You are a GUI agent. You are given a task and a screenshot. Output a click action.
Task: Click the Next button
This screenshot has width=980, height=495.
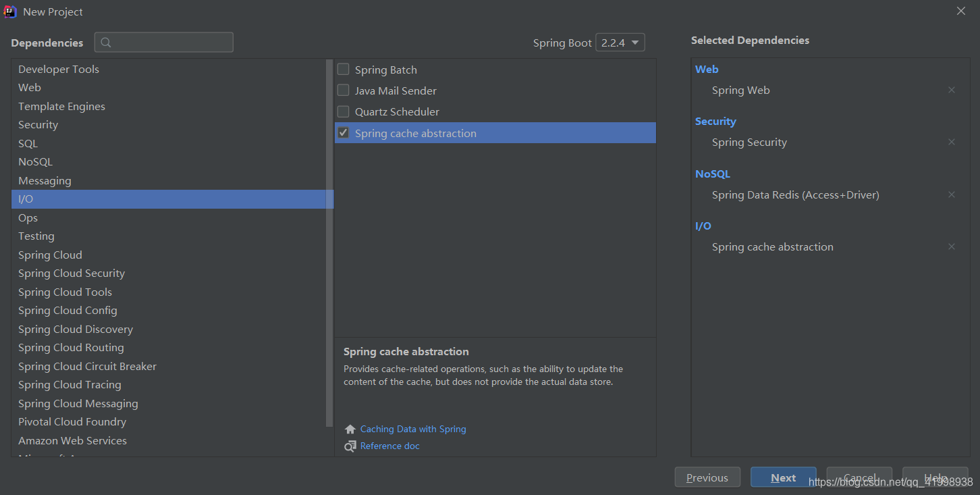(x=784, y=477)
